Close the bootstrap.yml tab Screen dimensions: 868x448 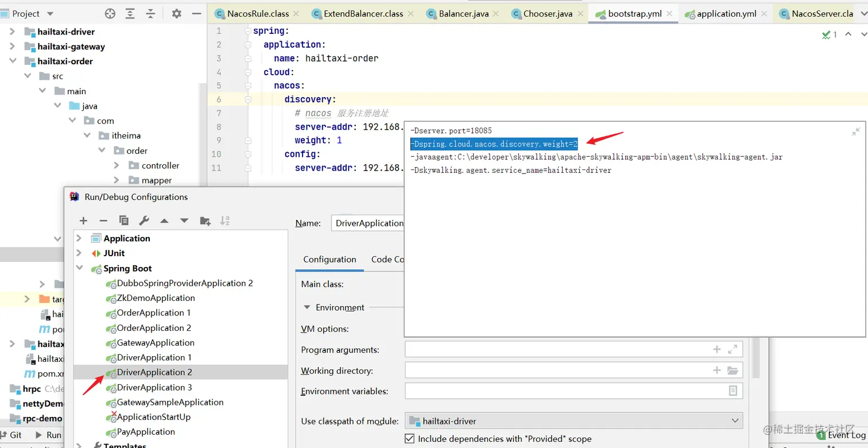pyautogui.click(x=669, y=14)
